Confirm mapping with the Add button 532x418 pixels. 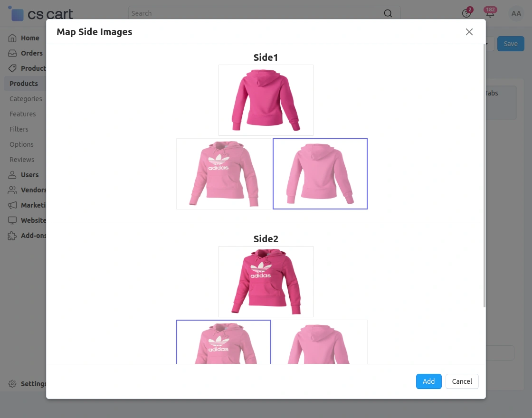pyautogui.click(x=428, y=381)
